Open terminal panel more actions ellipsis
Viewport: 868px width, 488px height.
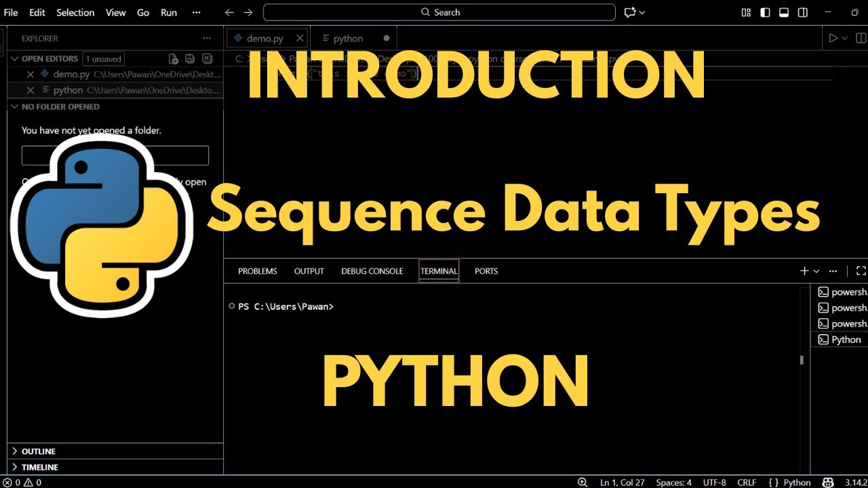pos(833,271)
